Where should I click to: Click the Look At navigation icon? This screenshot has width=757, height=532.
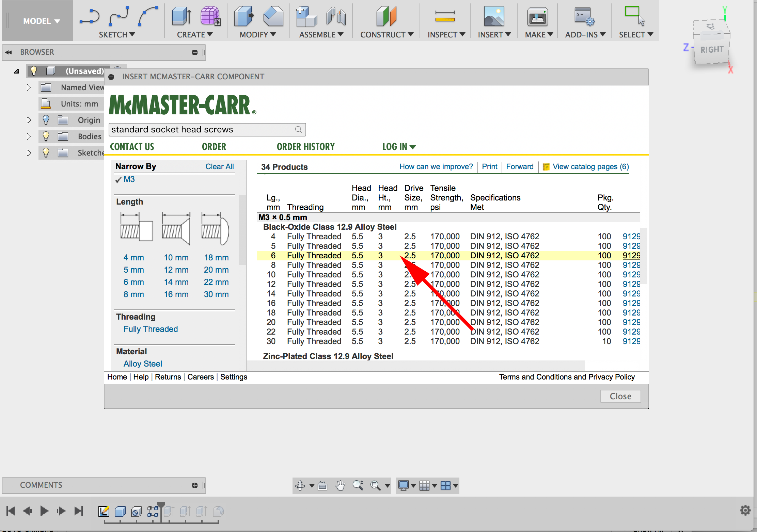(x=322, y=485)
